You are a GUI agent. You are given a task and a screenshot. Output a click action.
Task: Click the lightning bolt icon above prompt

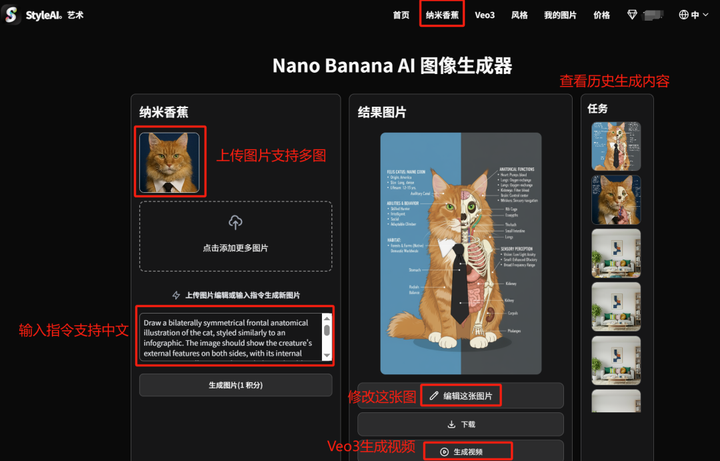click(176, 295)
